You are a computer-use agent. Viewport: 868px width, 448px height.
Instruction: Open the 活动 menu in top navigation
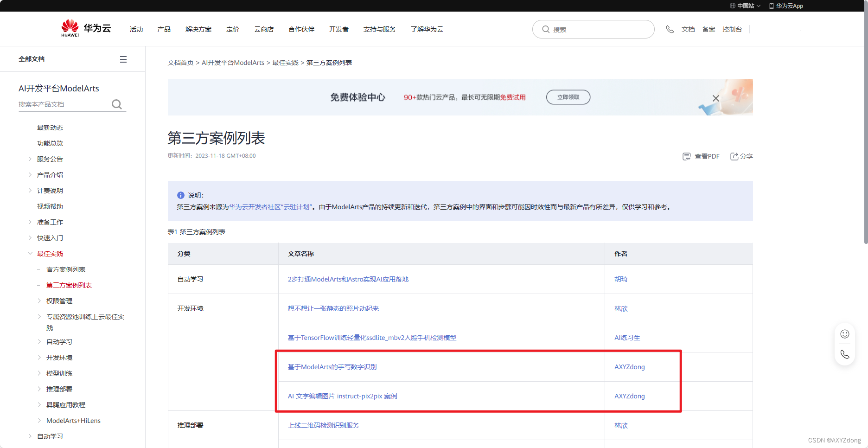(x=136, y=29)
